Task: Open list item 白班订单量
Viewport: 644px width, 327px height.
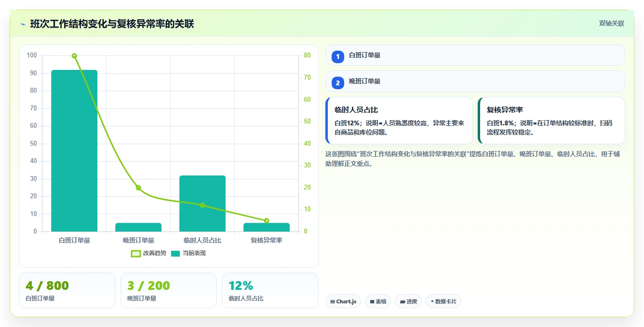Action: click(475, 55)
